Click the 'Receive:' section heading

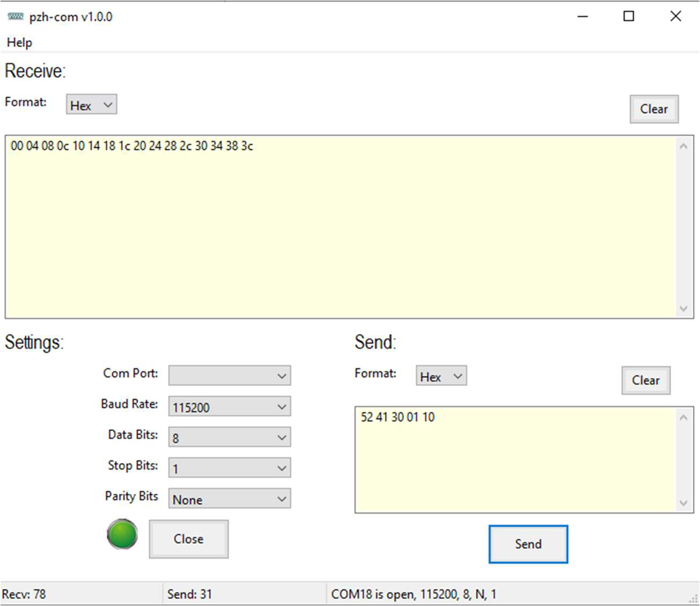[35, 71]
